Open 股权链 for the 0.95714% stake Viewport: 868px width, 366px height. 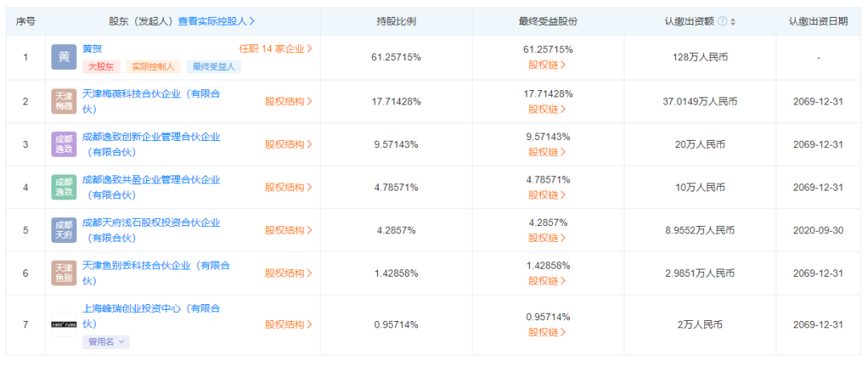(x=547, y=332)
